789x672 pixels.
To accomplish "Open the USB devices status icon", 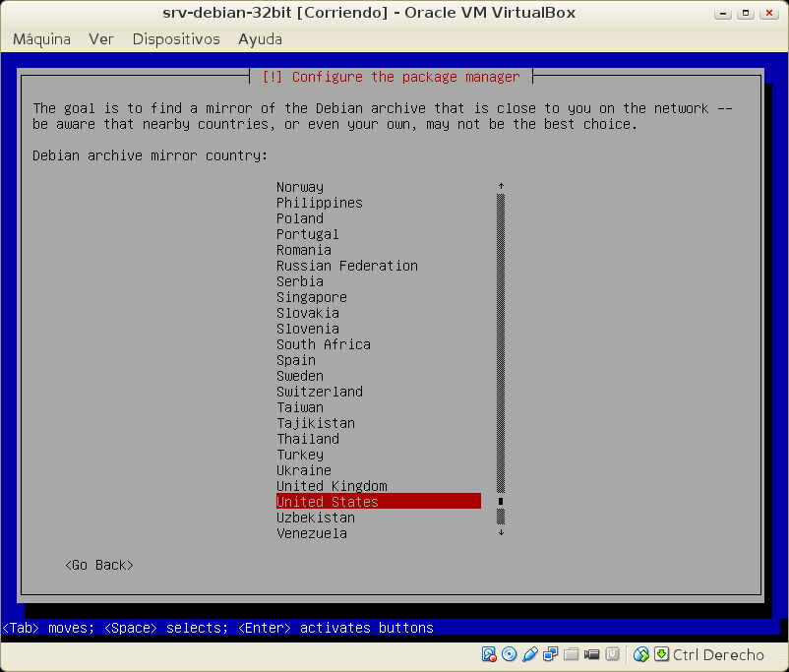I will [530, 654].
